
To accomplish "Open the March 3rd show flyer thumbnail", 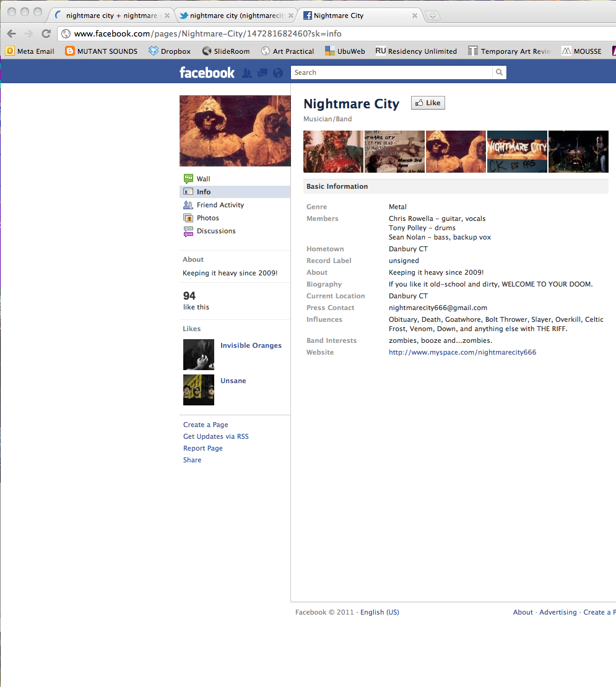I will coord(395,152).
